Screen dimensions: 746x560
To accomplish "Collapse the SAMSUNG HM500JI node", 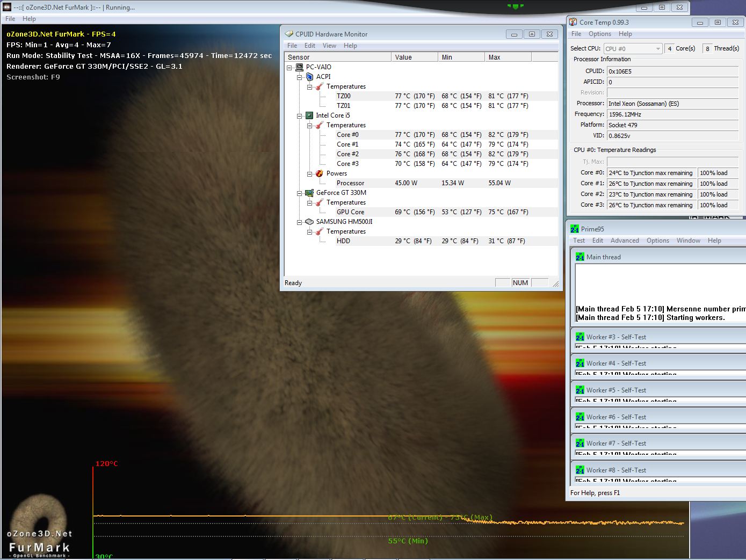I will [300, 222].
